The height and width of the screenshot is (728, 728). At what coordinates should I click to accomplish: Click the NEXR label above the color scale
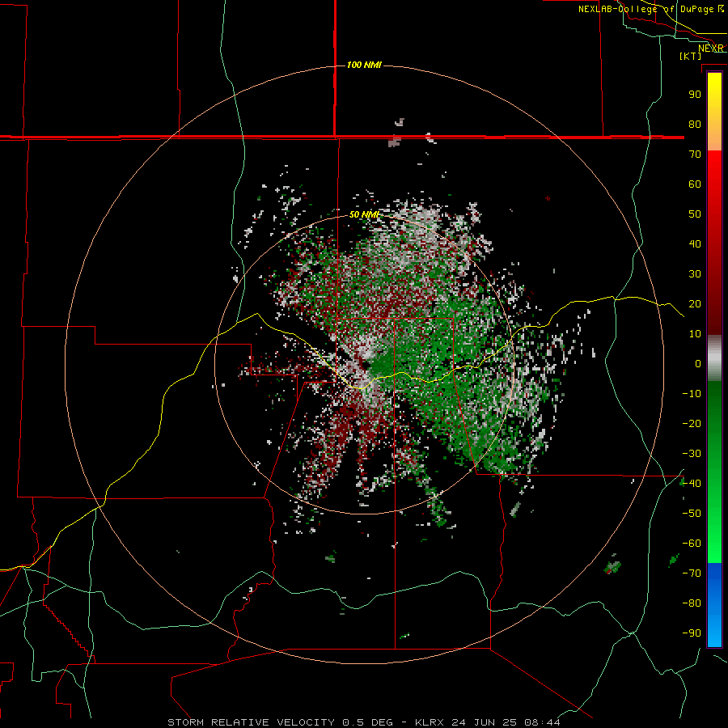coord(711,49)
